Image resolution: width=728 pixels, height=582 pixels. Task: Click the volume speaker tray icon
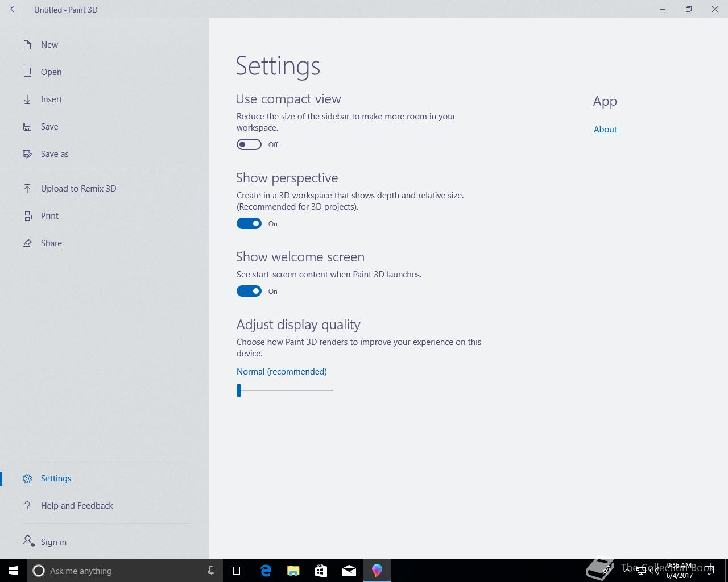[655, 571]
